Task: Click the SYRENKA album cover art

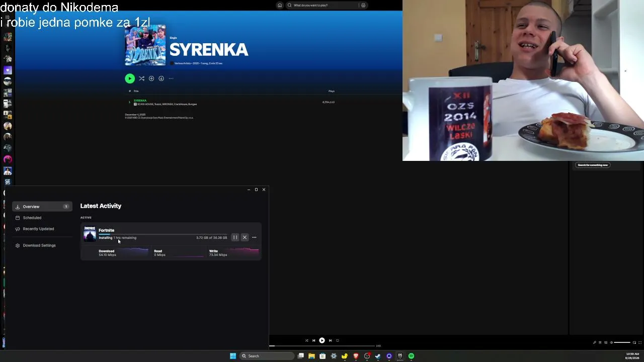Action: 145,45
